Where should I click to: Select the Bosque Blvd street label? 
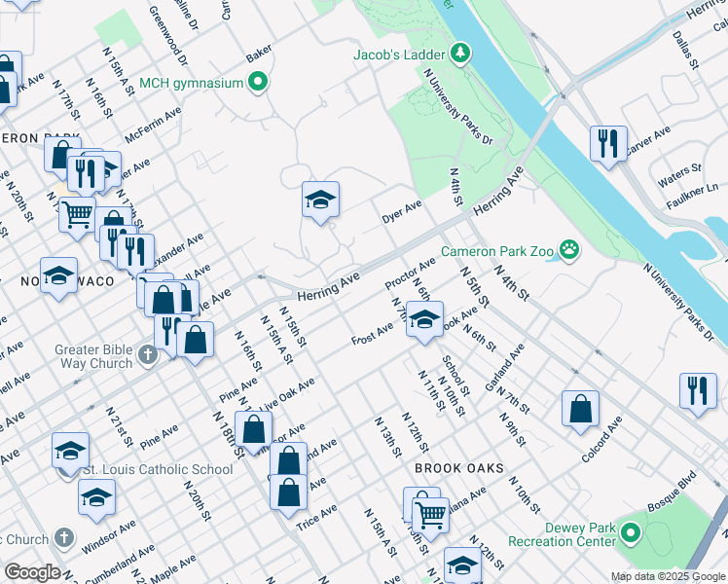(x=672, y=492)
